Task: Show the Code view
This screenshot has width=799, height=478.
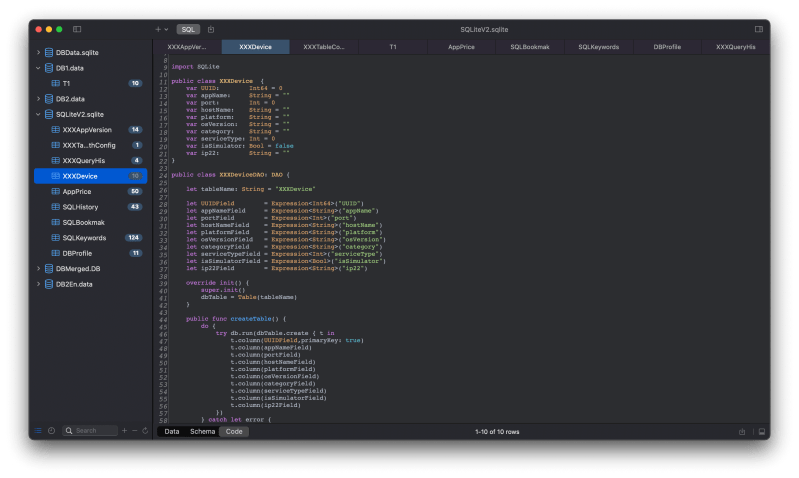Action: pos(234,432)
